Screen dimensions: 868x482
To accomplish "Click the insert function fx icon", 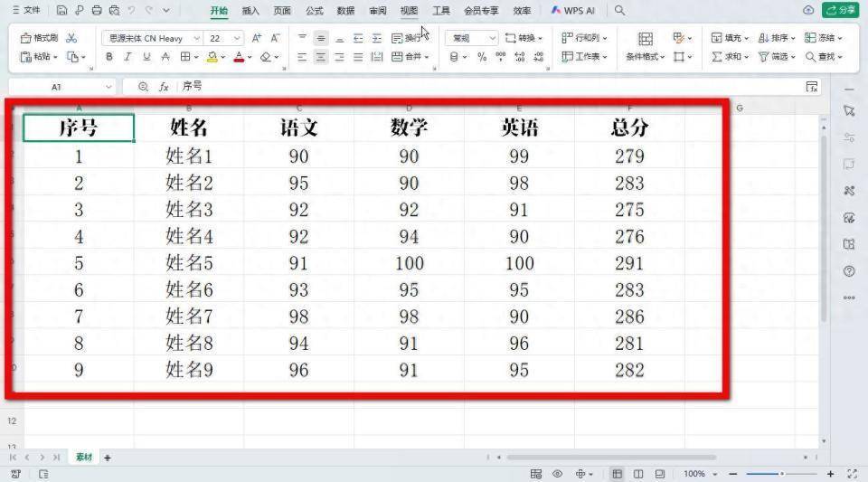I will (164, 87).
